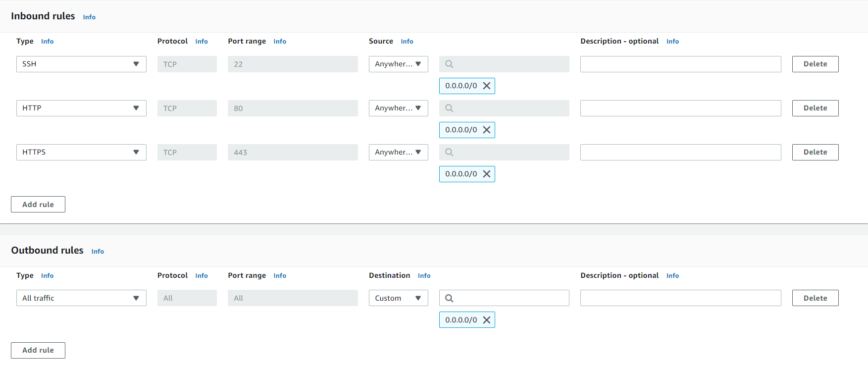Open Info link next to Destination
868x369 pixels.
pyautogui.click(x=424, y=275)
